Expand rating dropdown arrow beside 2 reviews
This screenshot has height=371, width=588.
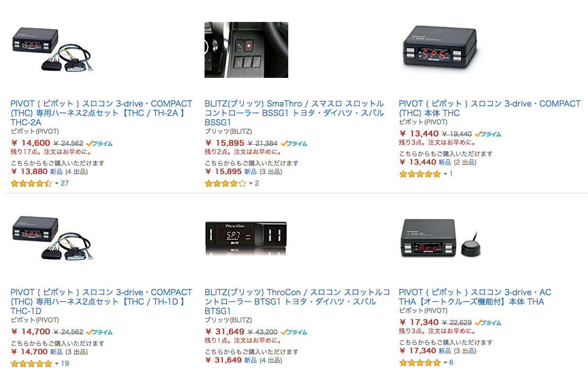pos(251,183)
